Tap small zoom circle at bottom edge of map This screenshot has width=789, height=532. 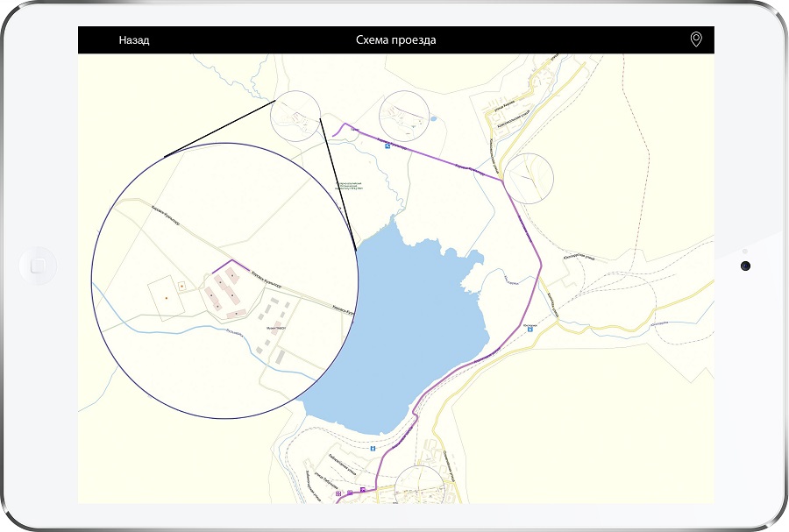tap(419, 486)
